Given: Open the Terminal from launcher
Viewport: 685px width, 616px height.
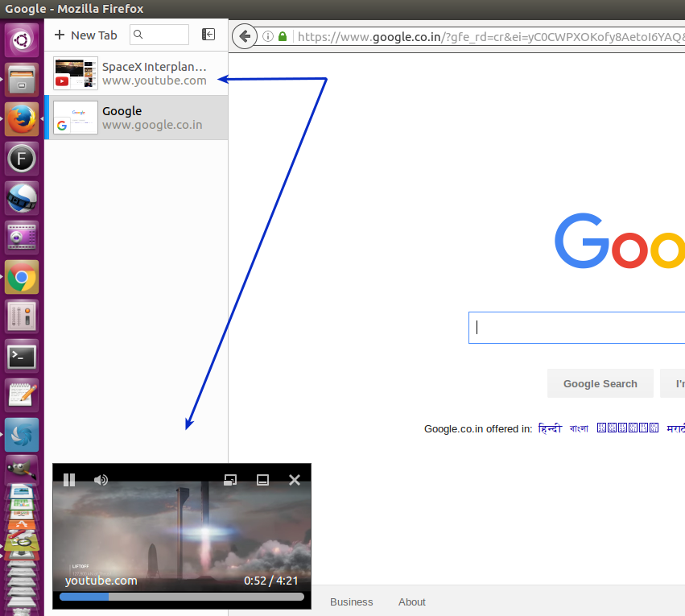Looking at the screenshot, I should 22,356.
